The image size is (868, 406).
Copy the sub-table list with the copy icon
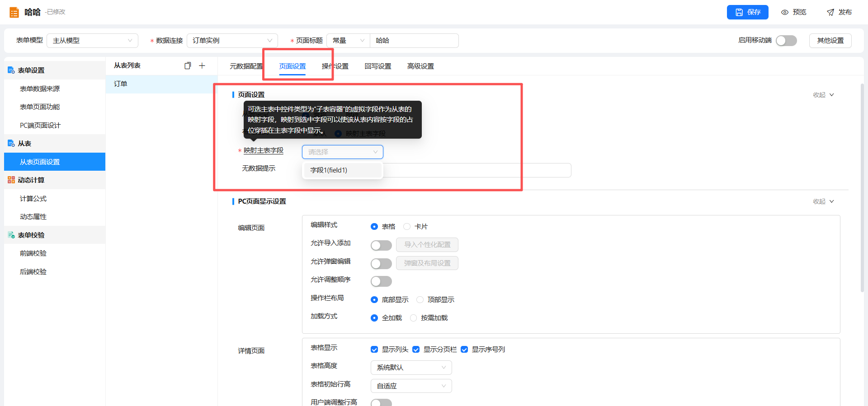[x=188, y=65]
